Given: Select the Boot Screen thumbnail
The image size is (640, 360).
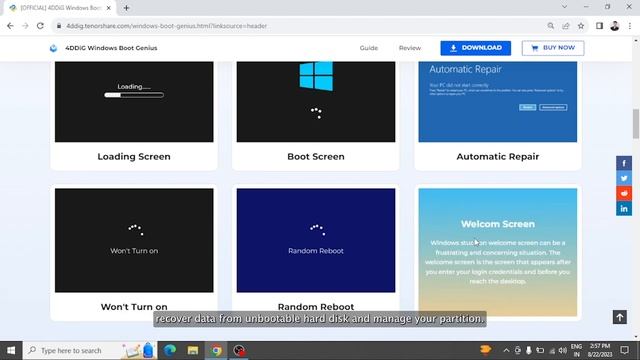Looking at the screenshot, I should tap(316, 102).
